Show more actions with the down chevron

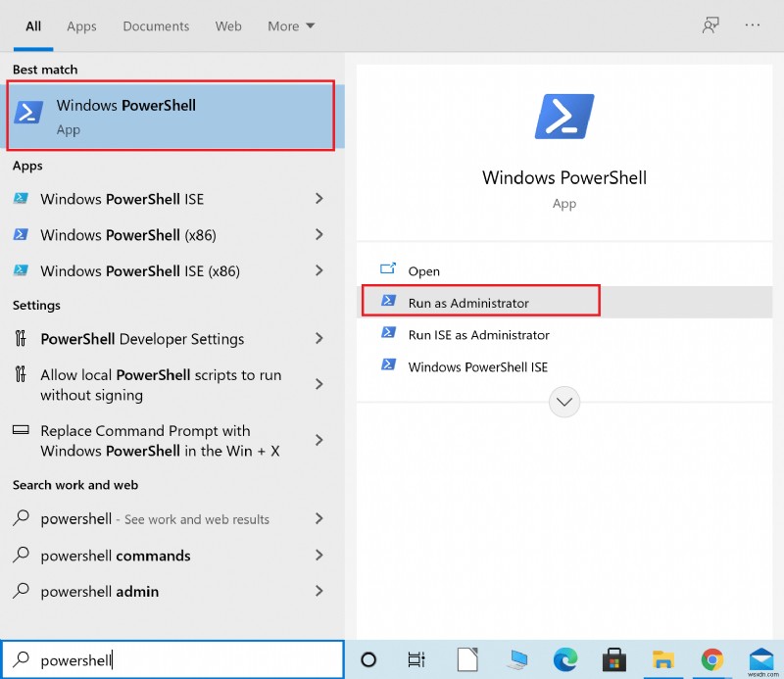pyautogui.click(x=564, y=402)
